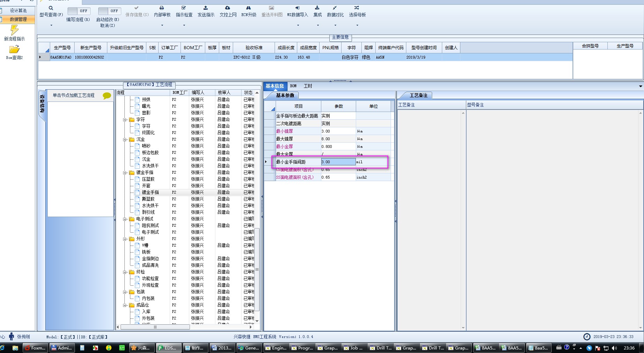Click the 选择母板 shuffle icon
This screenshot has width=644, height=353.
click(356, 8)
